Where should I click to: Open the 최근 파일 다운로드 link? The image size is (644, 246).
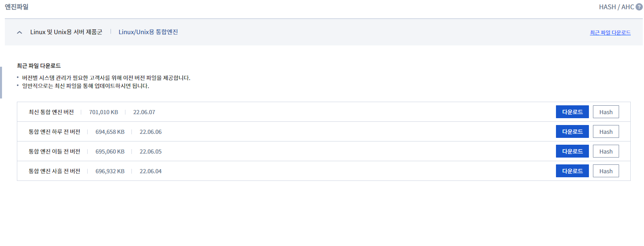click(x=610, y=33)
